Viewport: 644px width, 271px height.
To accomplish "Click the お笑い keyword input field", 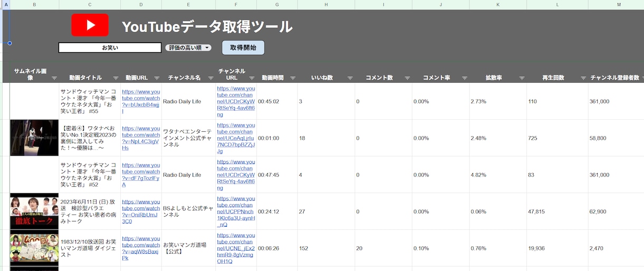I will pos(110,48).
